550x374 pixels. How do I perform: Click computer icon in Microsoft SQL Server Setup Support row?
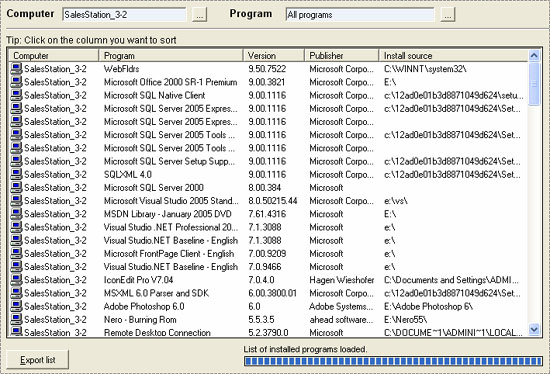tap(16, 161)
